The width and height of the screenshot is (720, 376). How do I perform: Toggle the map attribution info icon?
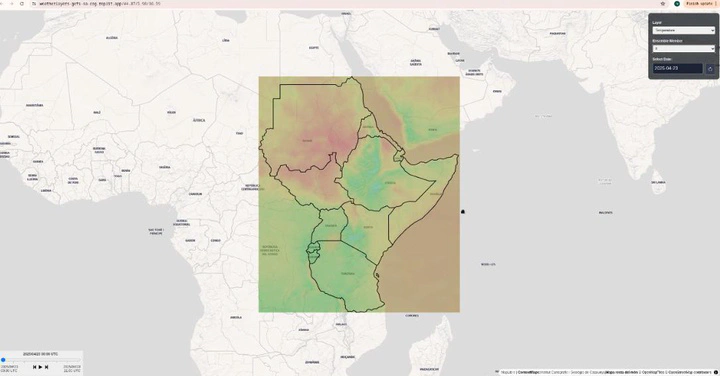pyautogui.click(x=716, y=372)
